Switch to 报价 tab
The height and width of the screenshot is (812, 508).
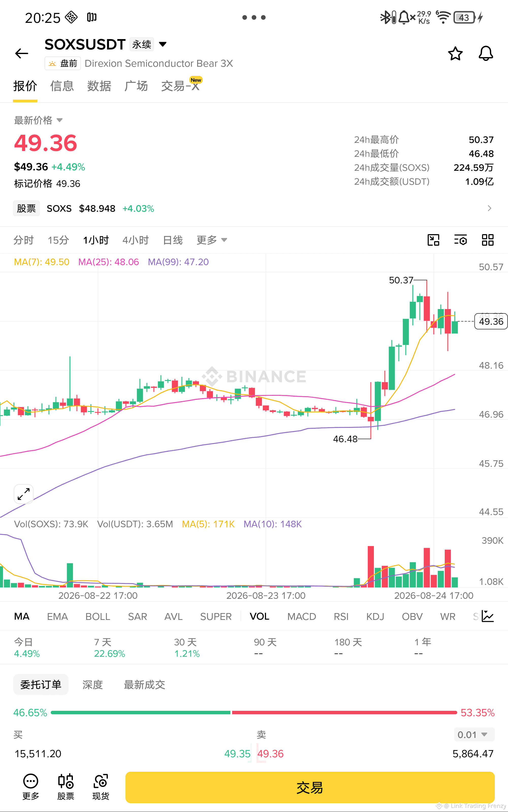25,86
